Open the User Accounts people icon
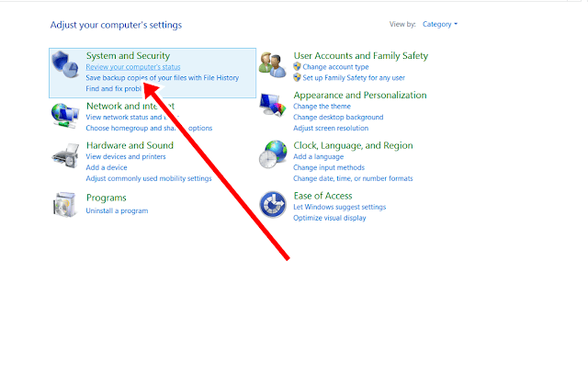 click(x=272, y=65)
